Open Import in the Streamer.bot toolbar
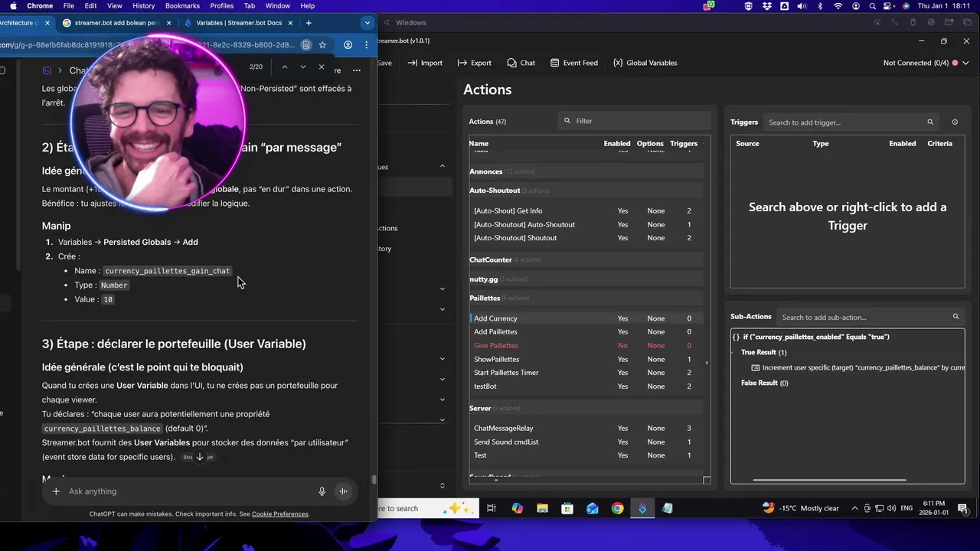This screenshot has height=551, width=980. point(425,63)
